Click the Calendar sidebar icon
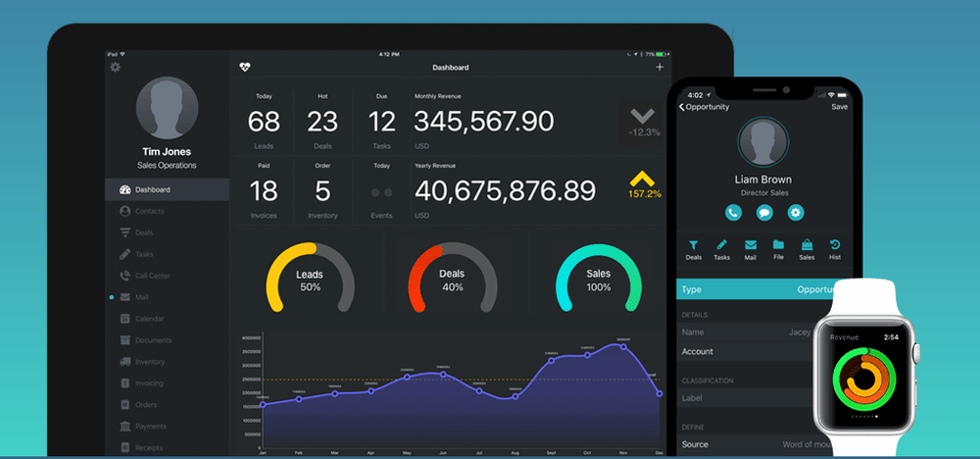The image size is (980, 459). click(125, 319)
